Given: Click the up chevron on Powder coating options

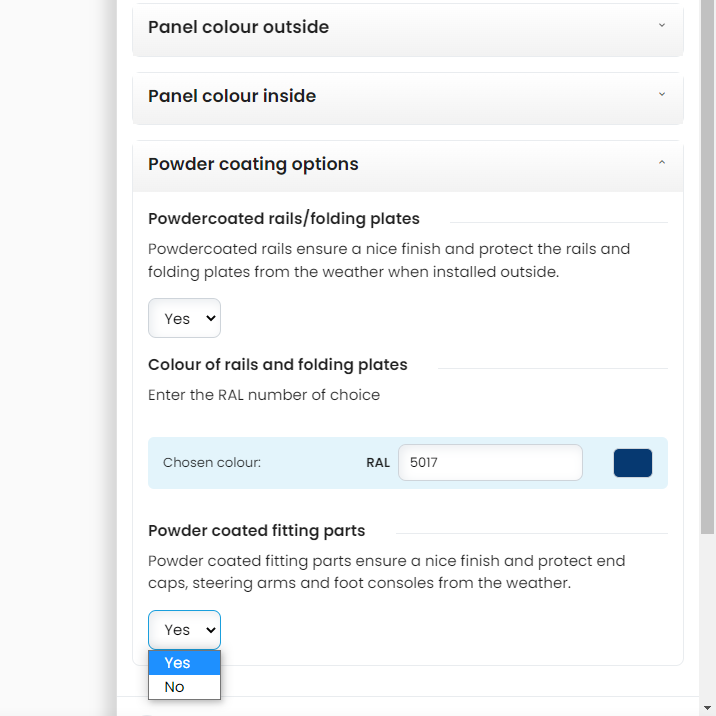Looking at the screenshot, I should click(x=662, y=163).
